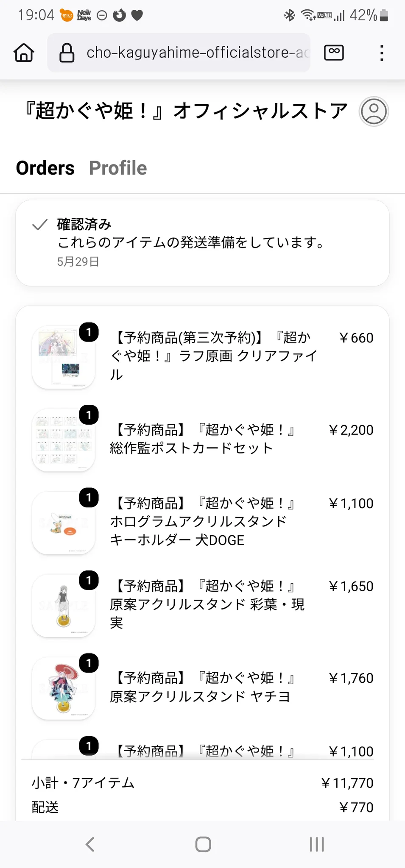Switch to the Profile tab
Screen dimensions: 405x868
(118, 168)
